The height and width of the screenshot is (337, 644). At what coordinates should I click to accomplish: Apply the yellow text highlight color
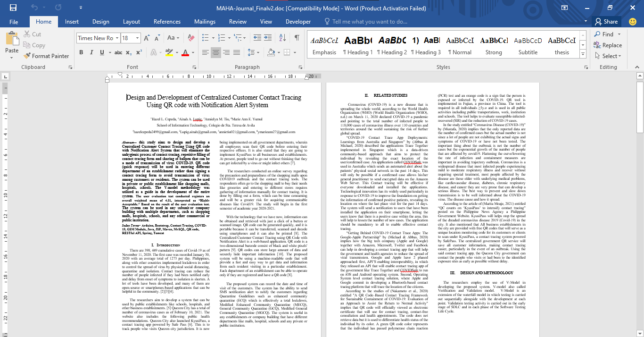pos(170,52)
